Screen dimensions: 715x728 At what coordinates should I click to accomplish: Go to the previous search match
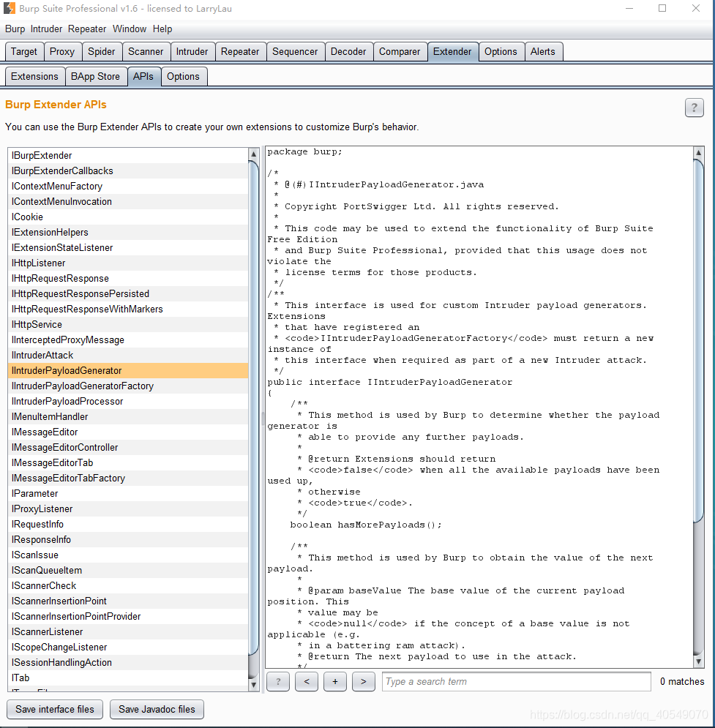(x=307, y=682)
